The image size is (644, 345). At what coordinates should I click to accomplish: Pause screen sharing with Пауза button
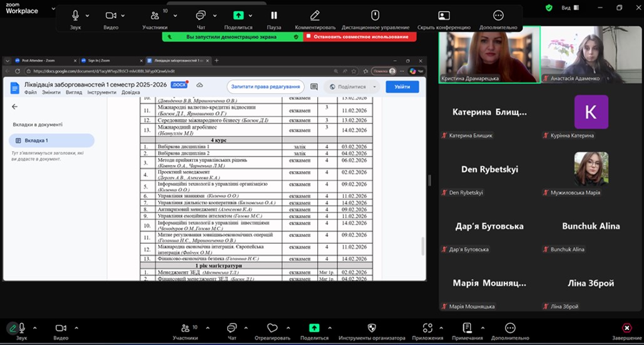[274, 16]
